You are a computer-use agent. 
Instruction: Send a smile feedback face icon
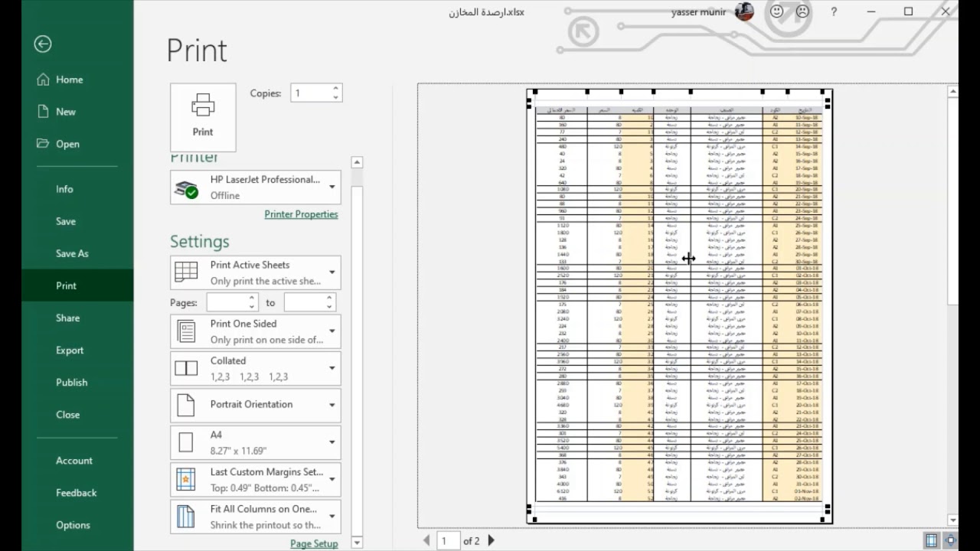point(776,11)
